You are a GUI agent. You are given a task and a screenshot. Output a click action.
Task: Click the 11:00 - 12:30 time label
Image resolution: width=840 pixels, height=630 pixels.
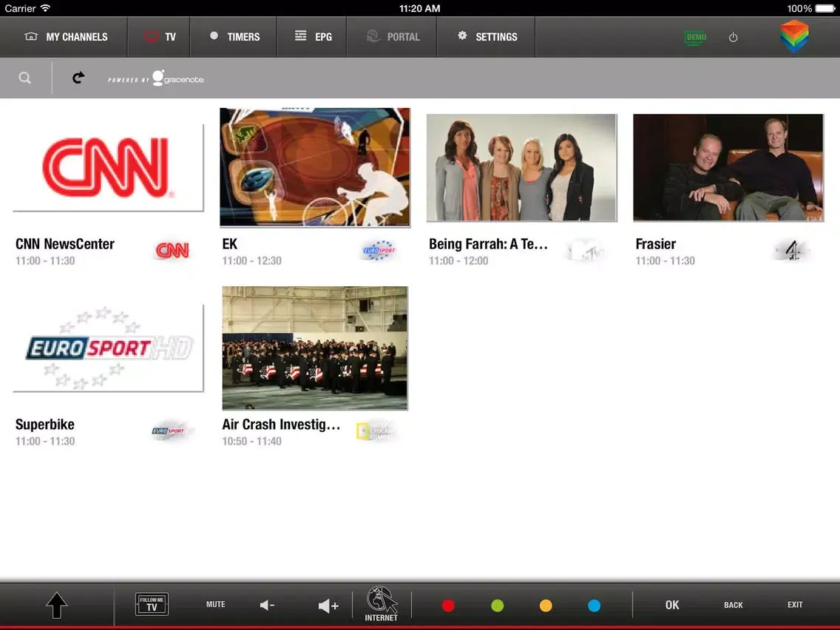[x=251, y=261]
